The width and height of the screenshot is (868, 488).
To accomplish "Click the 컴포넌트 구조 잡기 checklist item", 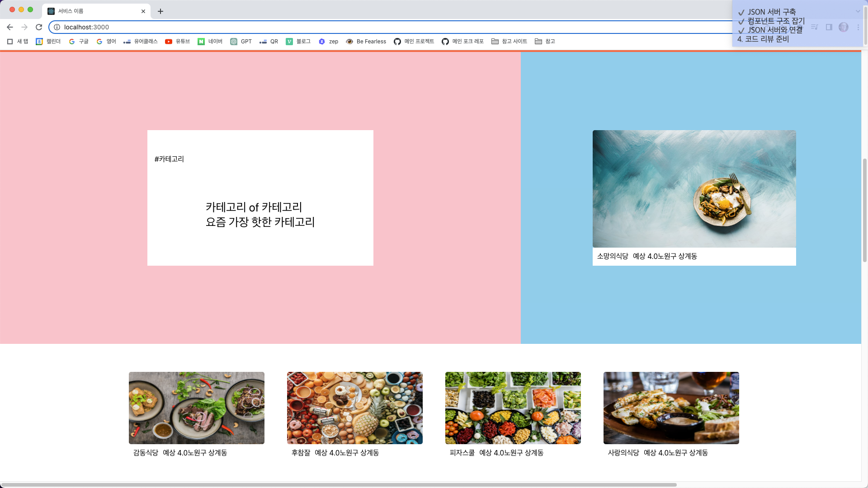I will point(772,21).
